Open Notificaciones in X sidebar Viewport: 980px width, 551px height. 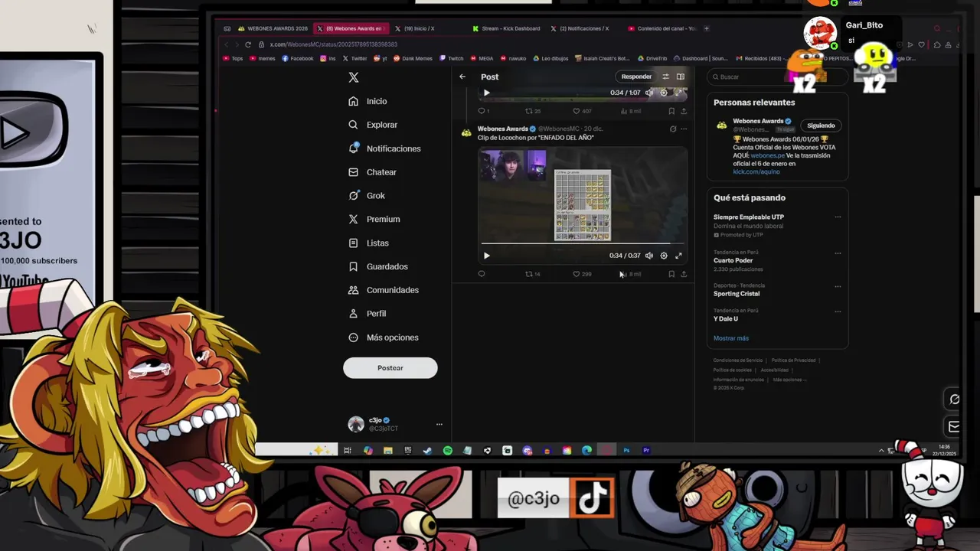[x=384, y=148]
